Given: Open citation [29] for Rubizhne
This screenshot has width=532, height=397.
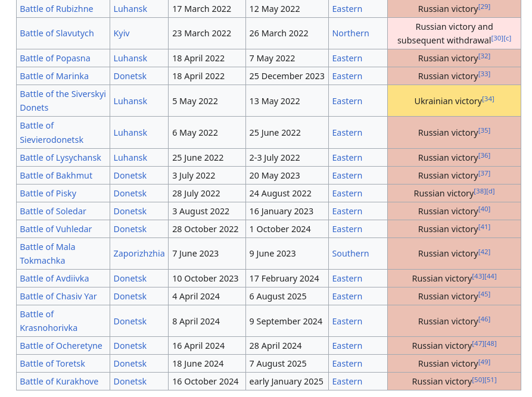Looking at the screenshot, I should [x=484, y=7].
